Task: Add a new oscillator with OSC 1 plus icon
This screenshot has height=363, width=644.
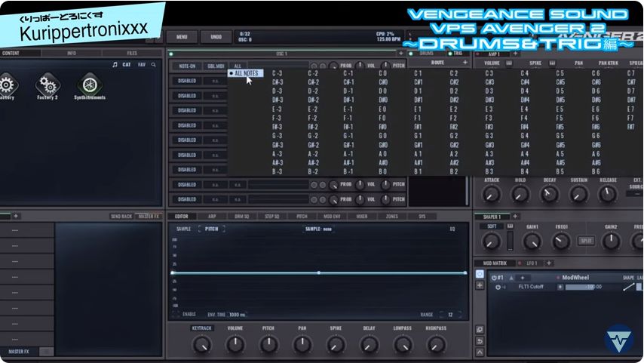Action: (x=401, y=54)
